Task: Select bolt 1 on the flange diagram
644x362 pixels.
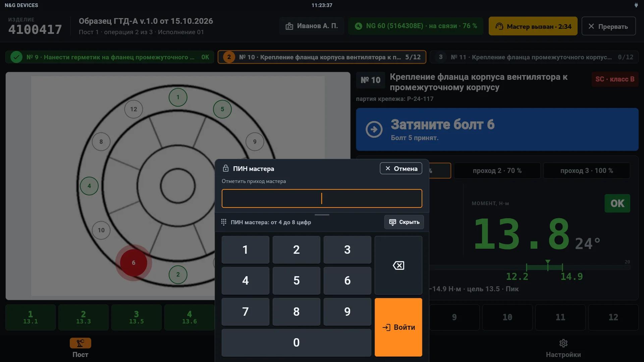Action: tap(178, 97)
